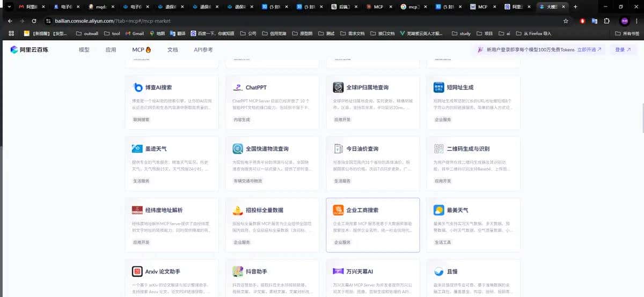Click the 阿里云百炼 logo
The width and height of the screenshot is (644, 297).
coord(29,50)
